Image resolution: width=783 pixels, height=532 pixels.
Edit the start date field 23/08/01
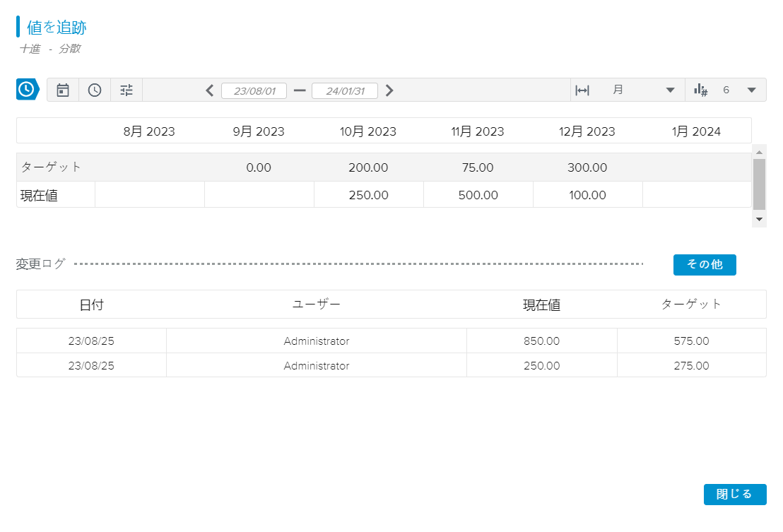click(x=254, y=91)
